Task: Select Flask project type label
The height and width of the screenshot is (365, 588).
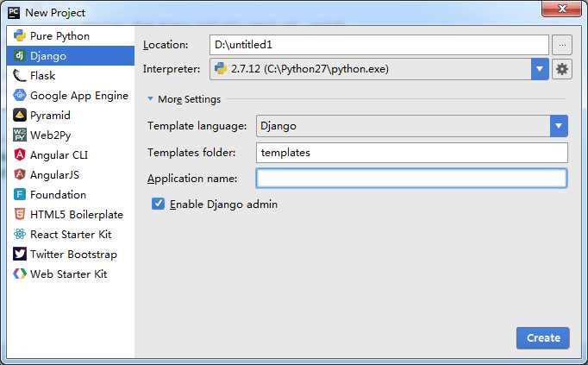Action: pyautogui.click(x=43, y=76)
